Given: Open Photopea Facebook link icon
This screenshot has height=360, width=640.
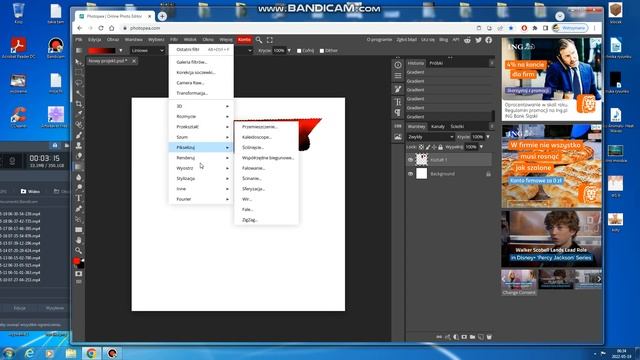Looking at the screenshot, I should click(x=489, y=40).
